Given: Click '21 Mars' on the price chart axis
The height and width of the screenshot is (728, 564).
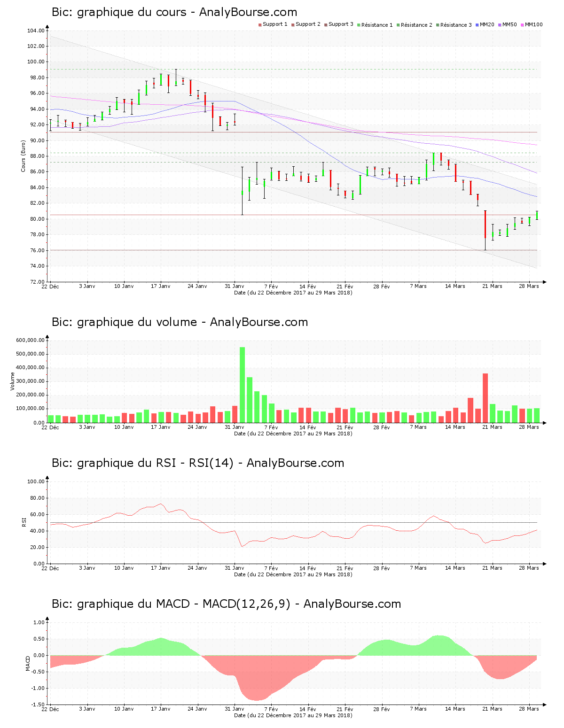Looking at the screenshot, I should tap(492, 286).
